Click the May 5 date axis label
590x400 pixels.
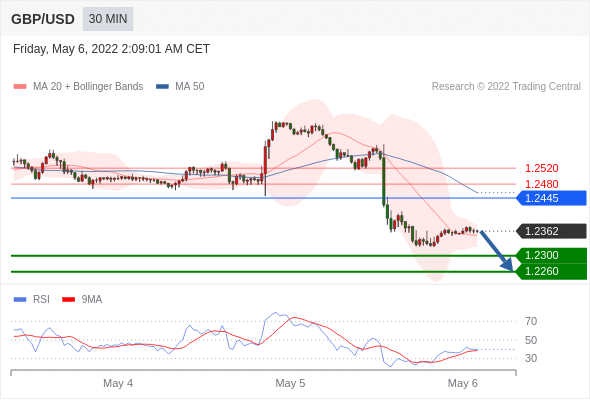pos(290,383)
